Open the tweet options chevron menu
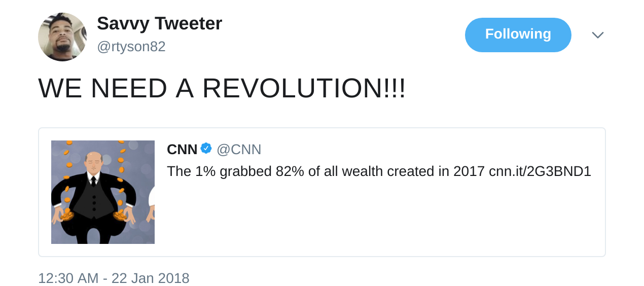 click(x=597, y=35)
